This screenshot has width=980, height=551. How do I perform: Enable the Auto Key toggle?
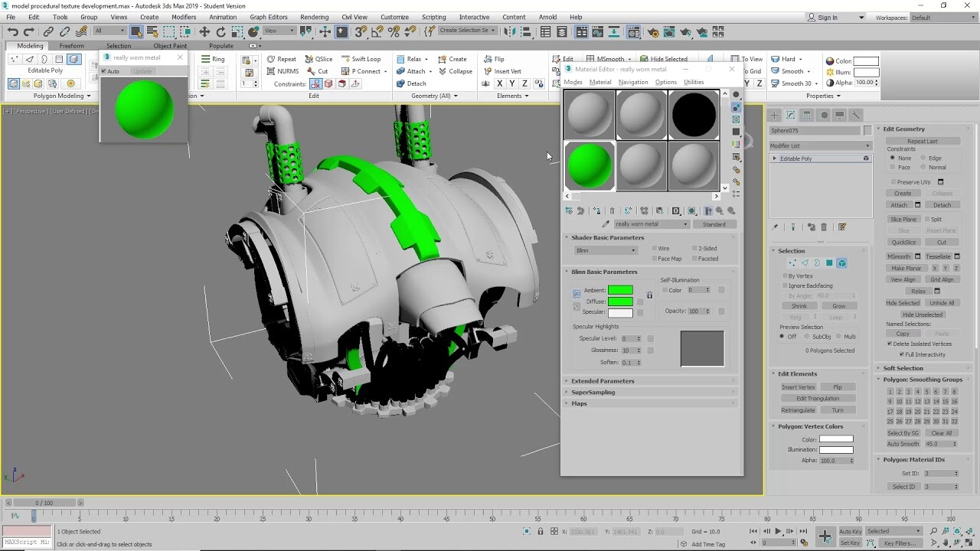tap(850, 531)
